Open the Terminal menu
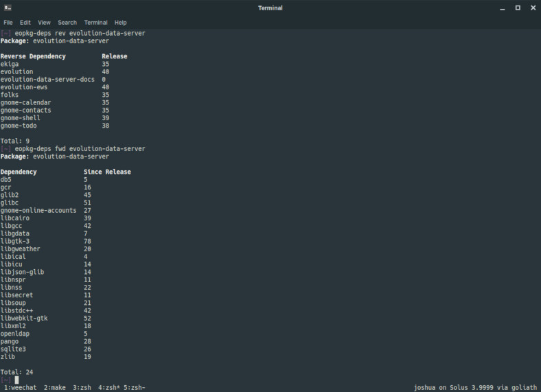 tap(95, 23)
